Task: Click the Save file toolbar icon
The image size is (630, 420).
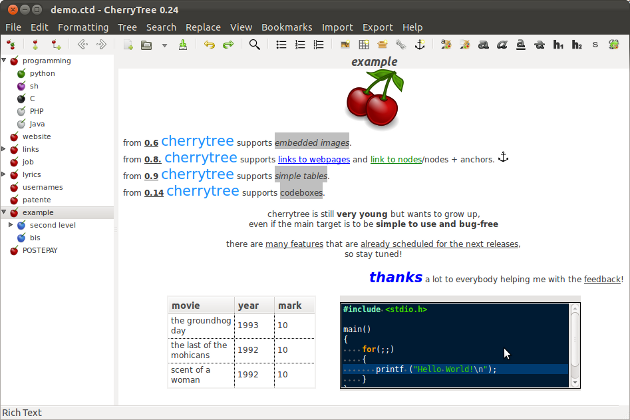Action: 182,45
